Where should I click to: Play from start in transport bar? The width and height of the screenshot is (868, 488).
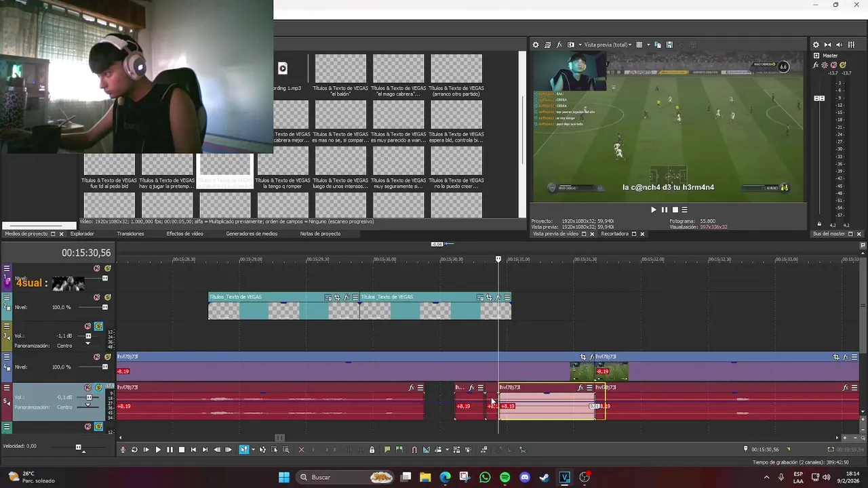click(146, 449)
